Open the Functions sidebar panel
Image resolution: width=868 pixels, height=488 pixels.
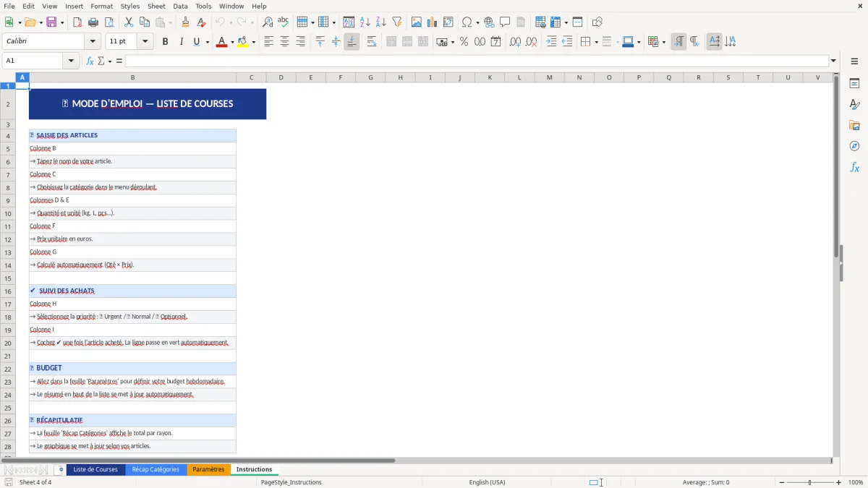coord(855,167)
